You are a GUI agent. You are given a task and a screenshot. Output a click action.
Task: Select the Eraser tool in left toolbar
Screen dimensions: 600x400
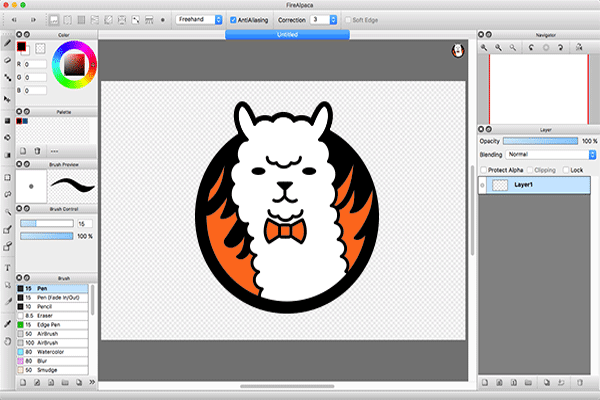pyautogui.click(x=8, y=62)
